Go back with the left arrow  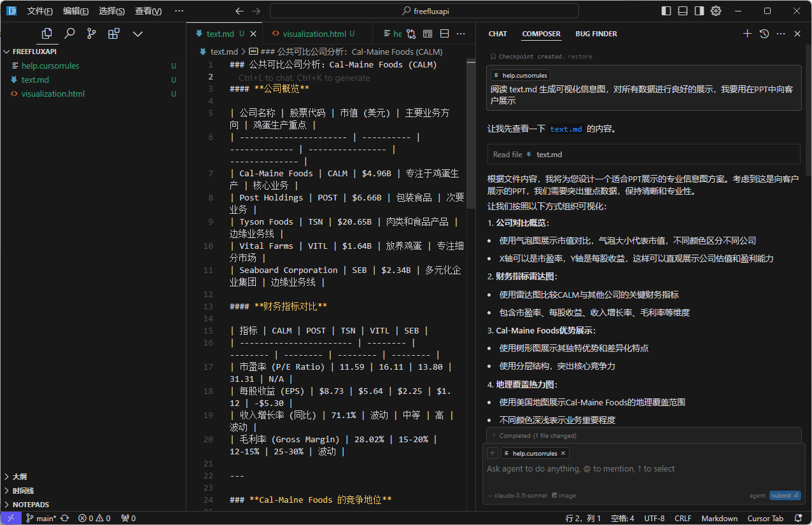pos(239,11)
